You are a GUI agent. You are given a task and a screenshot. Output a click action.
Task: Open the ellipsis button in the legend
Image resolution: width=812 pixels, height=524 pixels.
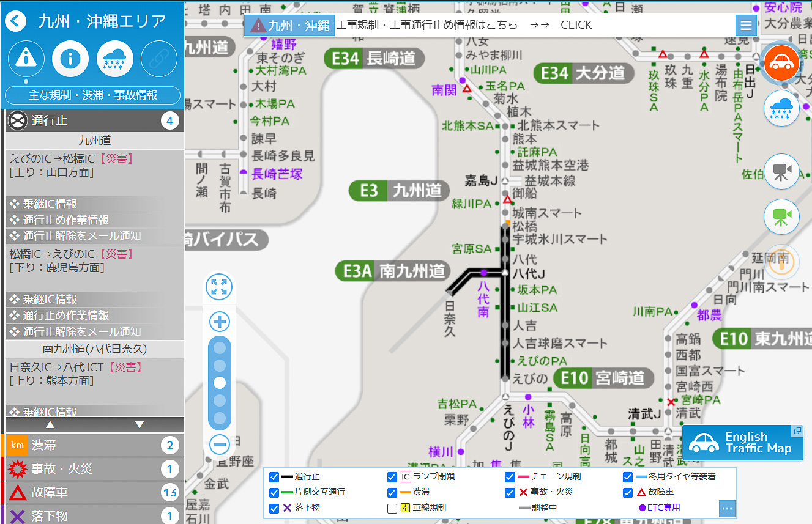(x=727, y=509)
